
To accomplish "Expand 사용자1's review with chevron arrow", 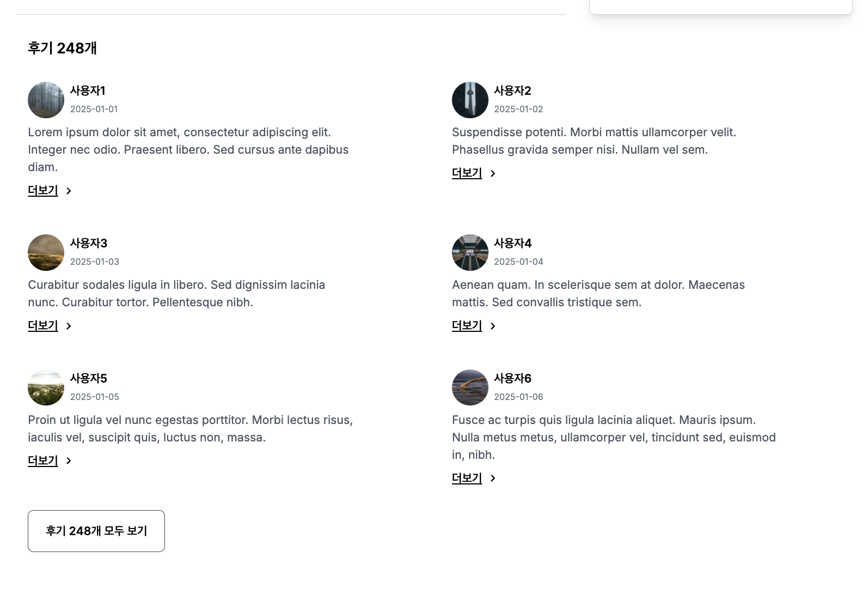I will pyautogui.click(x=69, y=191).
